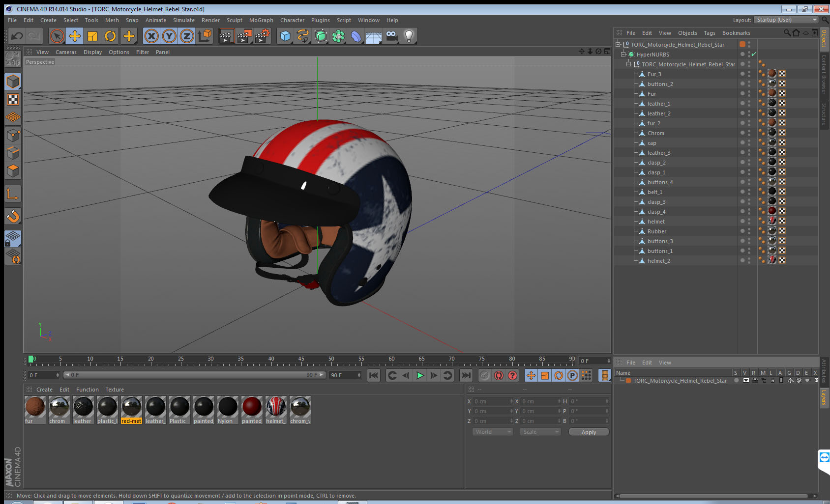Open the Layout dropdown Startup (User)
This screenshot has width=830, height=504.
pyautogui.click(x=786, y=20)
